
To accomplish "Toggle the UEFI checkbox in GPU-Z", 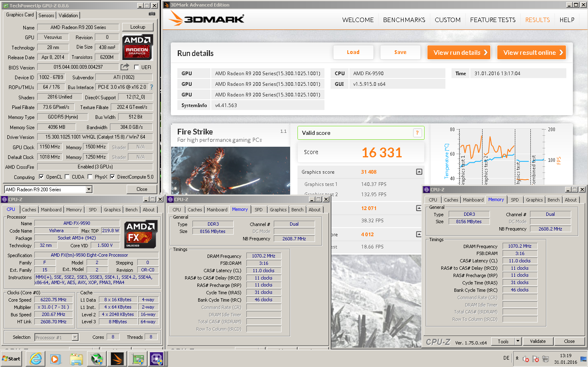I will (x=136, y=67).
